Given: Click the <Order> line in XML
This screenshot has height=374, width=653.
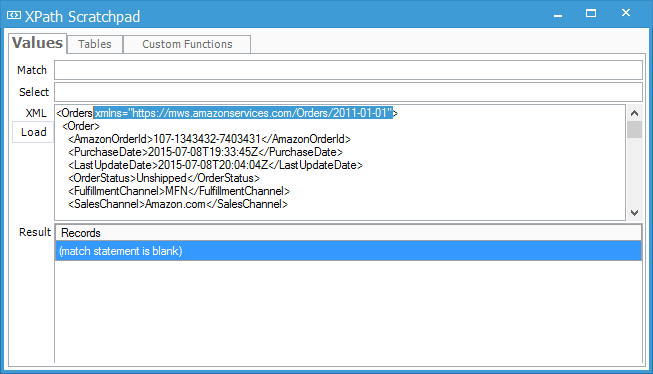Looking at the screenshot, I should pos(81,126).
